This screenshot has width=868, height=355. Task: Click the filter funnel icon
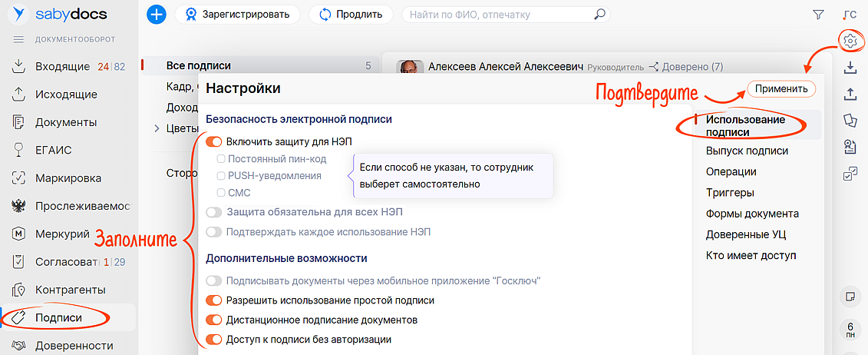tap(818, 15)
